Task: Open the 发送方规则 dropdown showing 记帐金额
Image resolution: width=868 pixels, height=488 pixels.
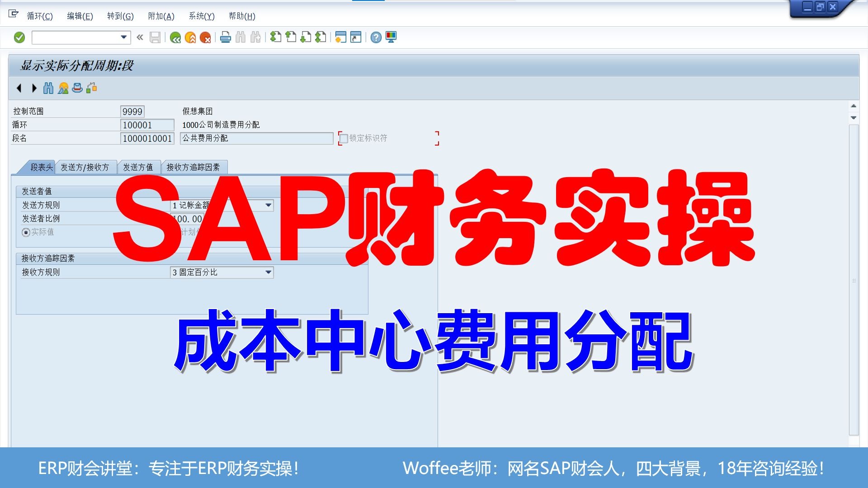Action: tap(268, 205)
